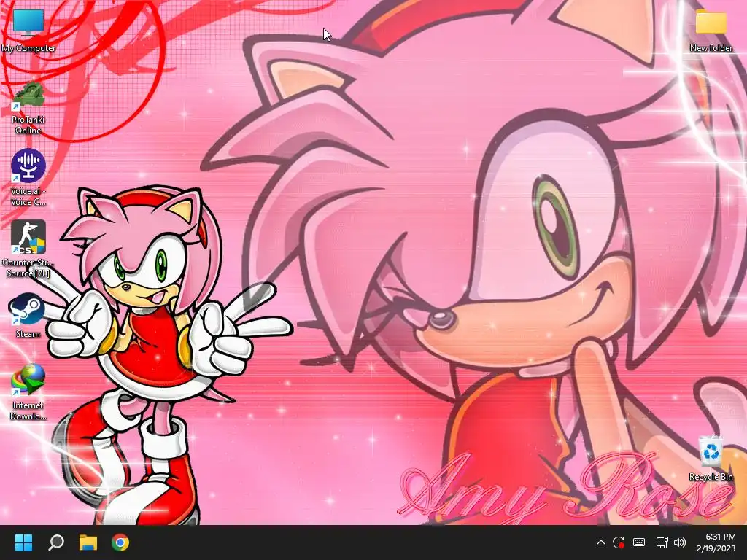Screen dimensions: 747x560
Task: Select the Recycle Bin icon
Action: (x=711, y=458)
